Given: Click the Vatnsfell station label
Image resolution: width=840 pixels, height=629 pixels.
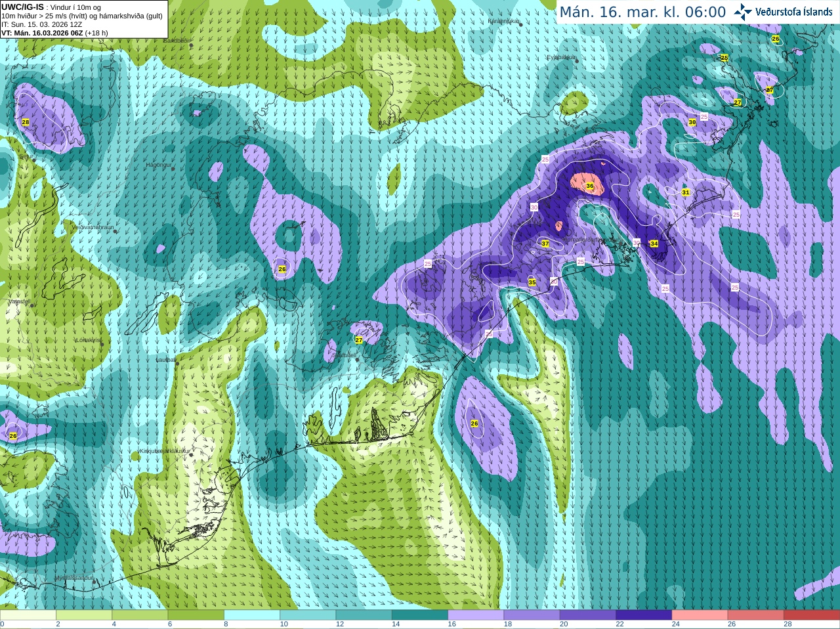Looking at the screenshot, I should 19,301.
